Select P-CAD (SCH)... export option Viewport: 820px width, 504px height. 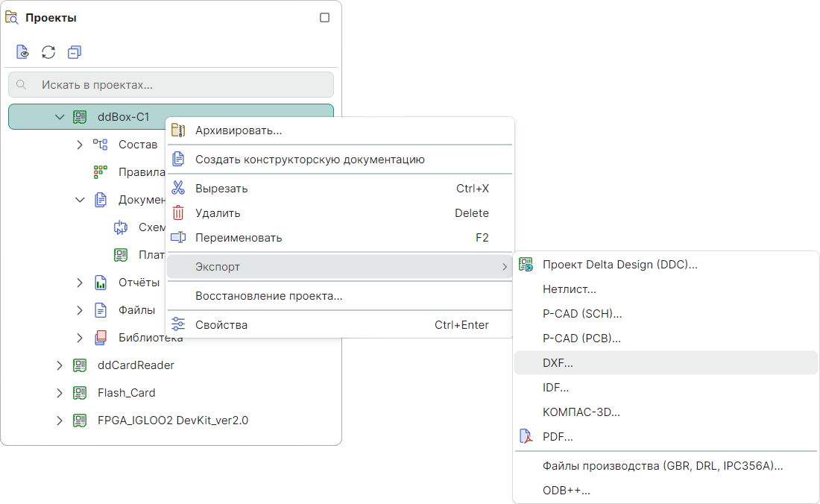click(x=666, y=314)
